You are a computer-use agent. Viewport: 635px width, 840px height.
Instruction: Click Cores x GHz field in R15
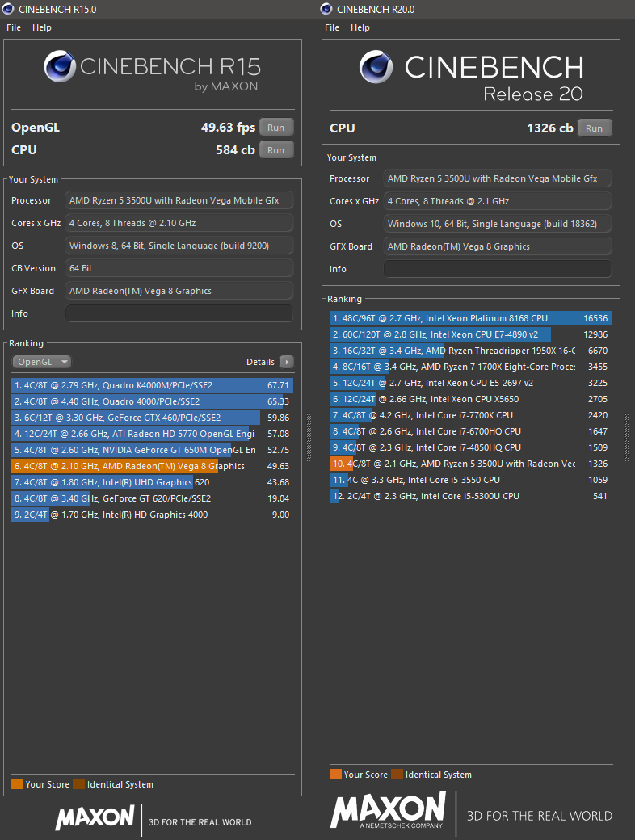(179, 223)
